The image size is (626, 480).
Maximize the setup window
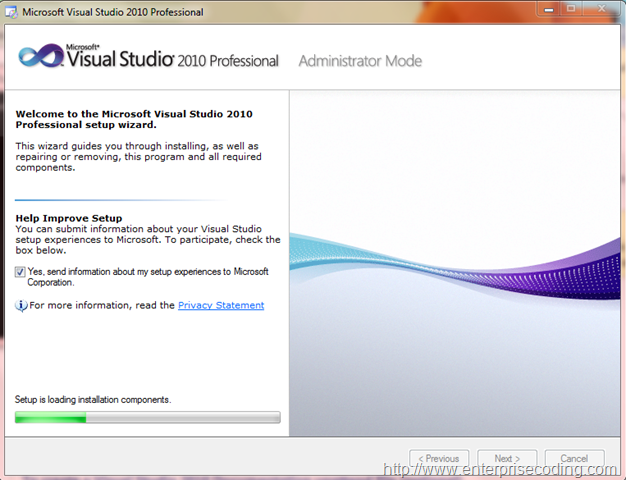pos(572,9)
